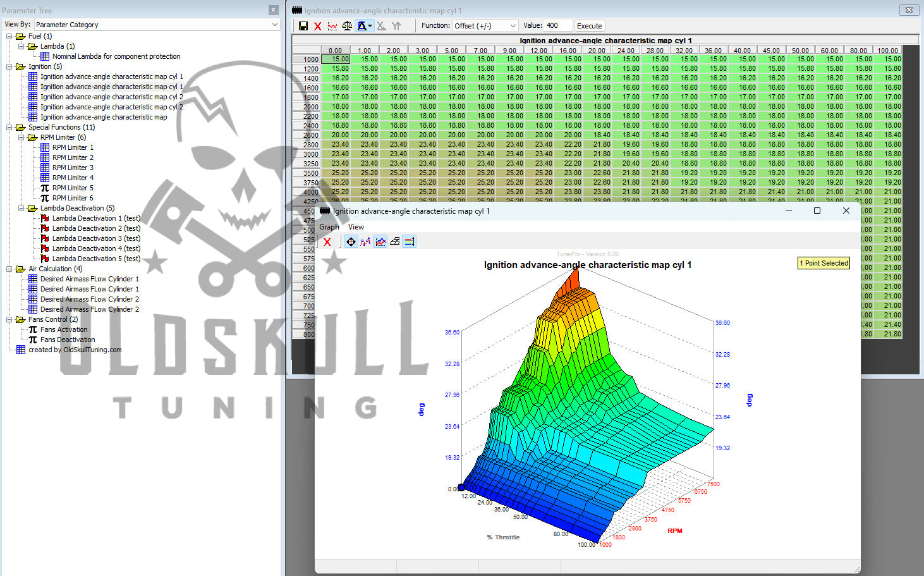Collapse the Ignition (5) node
924x576 pixels.
click(x=9, y=66)
